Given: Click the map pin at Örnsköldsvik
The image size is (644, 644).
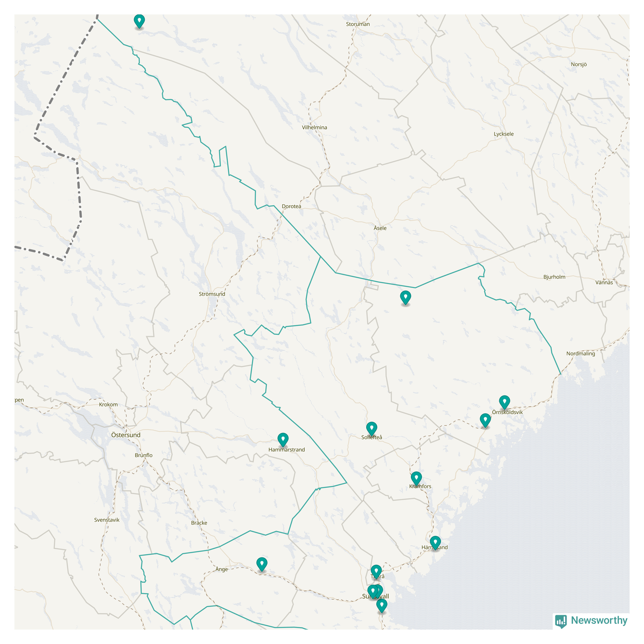Looking at the screenshot, I should coord(504,401).
